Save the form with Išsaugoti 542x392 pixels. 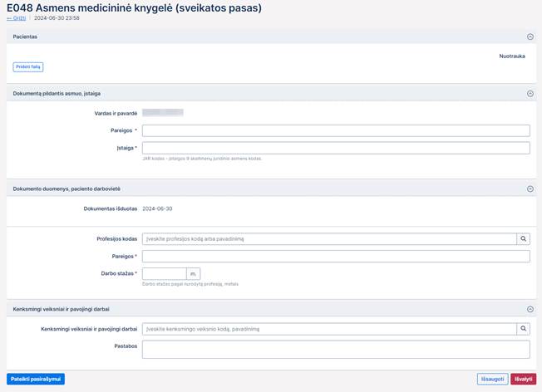click(492, 379)
